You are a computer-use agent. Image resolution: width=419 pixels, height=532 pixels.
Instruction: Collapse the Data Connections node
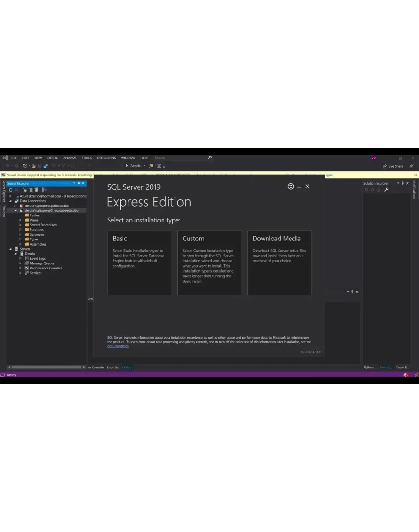pos(10,201)
